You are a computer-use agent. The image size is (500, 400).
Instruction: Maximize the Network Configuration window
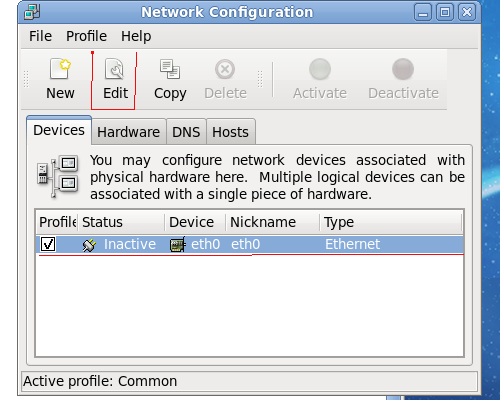point(445,13)
